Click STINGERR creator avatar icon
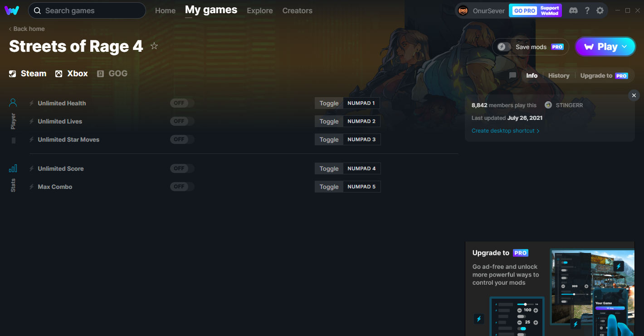Image resolution: width=644 pixels, height=336 pixels. (x=548, y=105)
